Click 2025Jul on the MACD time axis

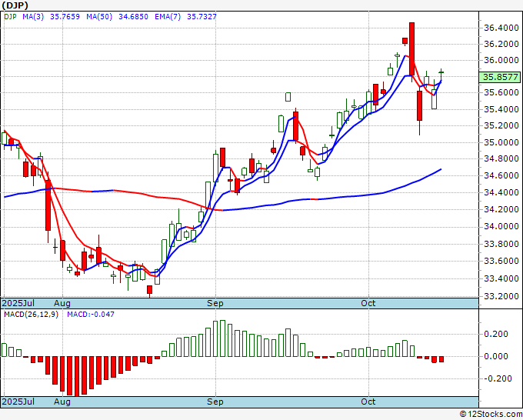click(18, 402)
